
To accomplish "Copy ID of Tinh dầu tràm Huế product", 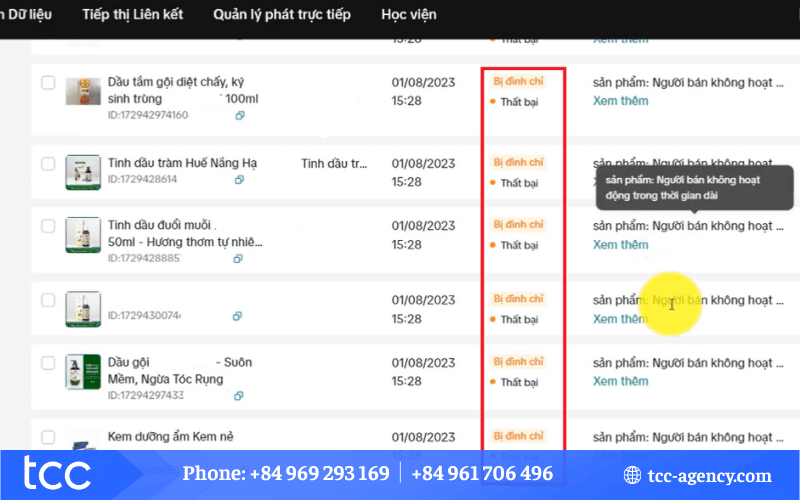I will (239, 180).
